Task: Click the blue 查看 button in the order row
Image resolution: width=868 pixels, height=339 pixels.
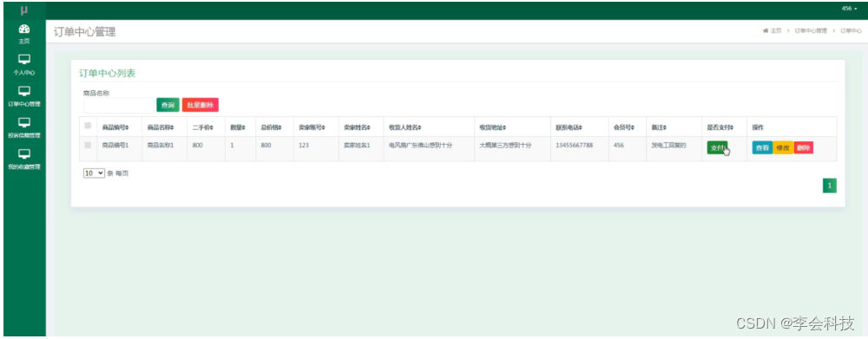Action: (x=762, y=148)
